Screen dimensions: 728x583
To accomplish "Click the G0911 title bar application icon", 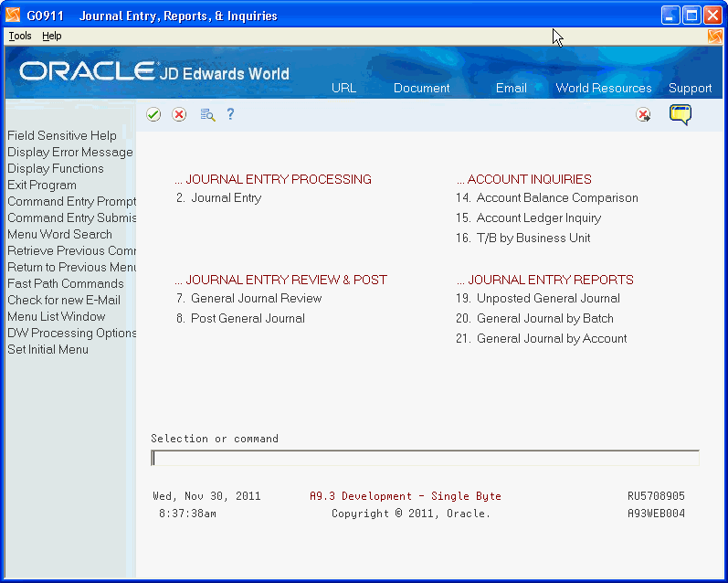I will tap(13, 16).
